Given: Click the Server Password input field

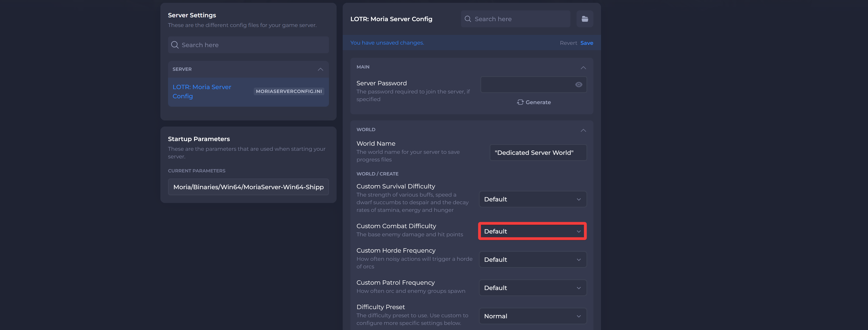Looking at the screenshot, I should pos(533,85).
